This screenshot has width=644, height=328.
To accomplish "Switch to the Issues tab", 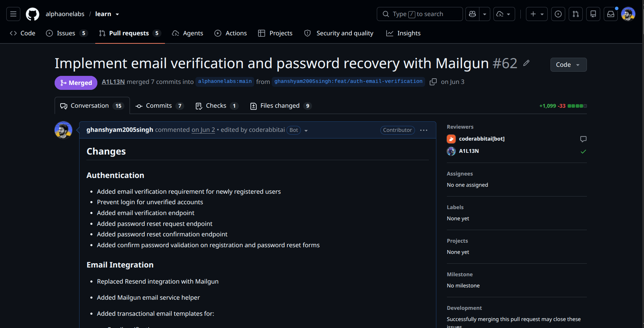I will pos(67,33).
